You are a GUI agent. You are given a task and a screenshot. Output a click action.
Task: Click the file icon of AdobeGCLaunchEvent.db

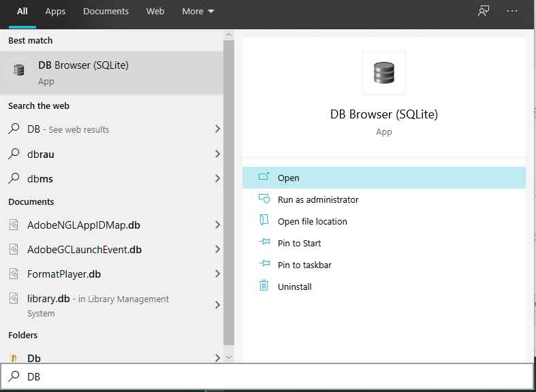[14, 249]
